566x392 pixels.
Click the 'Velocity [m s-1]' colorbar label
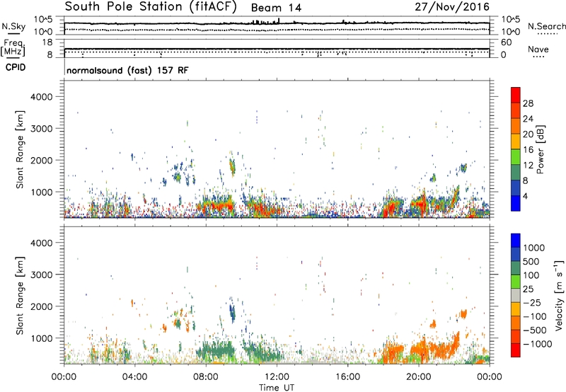click(x=559, y=295)
